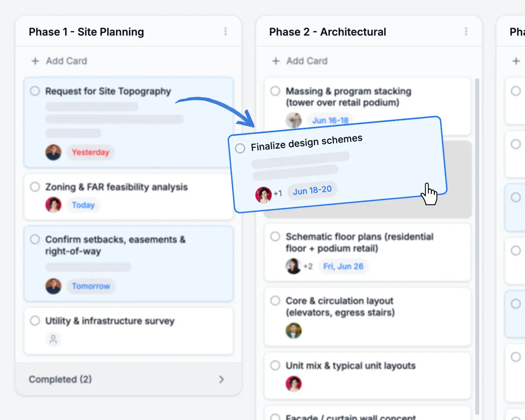The height and width of the screenshot is (420, 525).
Task: Click plus icon in third partially visible column
Action: click(516, 61)
